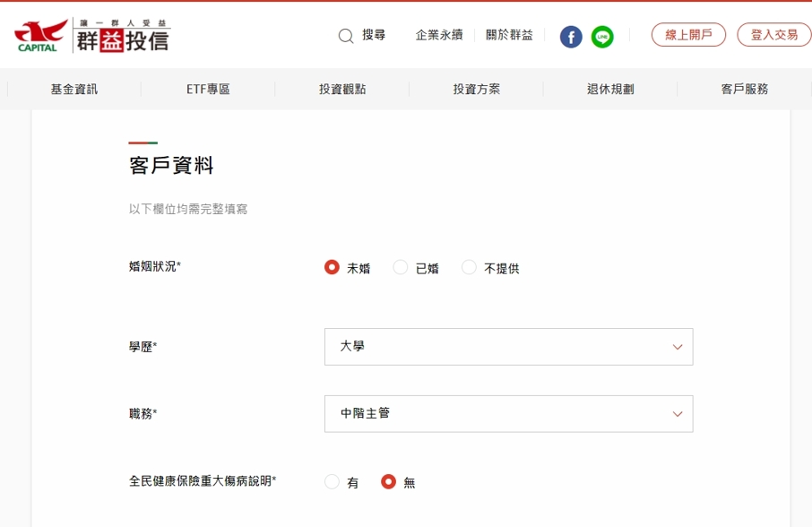The width and height of the screenshot is (812, 527).
Task: Click the magnifier search icon
Action: coord(346,36)
